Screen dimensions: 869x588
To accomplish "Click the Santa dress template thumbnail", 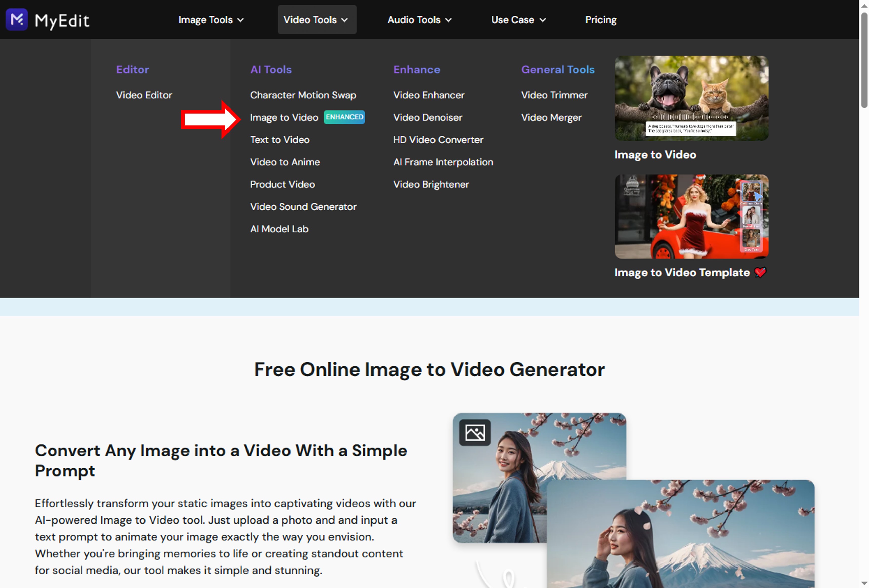I will (x=691, y=216).
